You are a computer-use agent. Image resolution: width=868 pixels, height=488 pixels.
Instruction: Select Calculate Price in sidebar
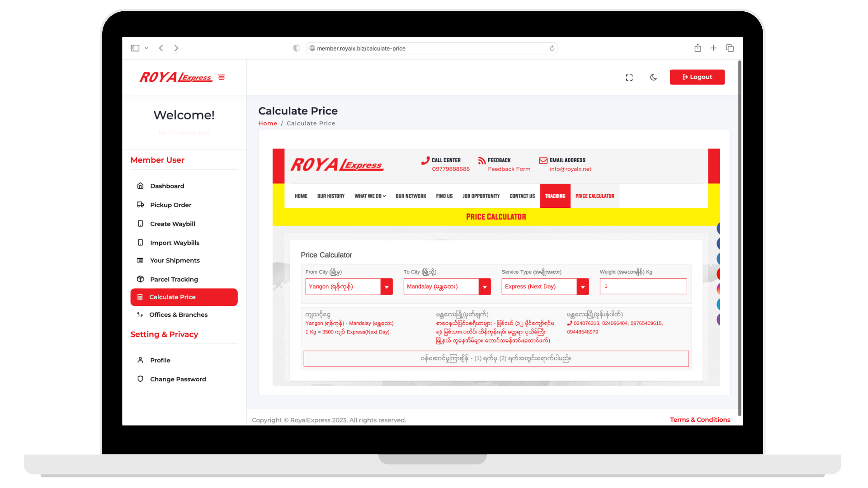pos(184,297)
